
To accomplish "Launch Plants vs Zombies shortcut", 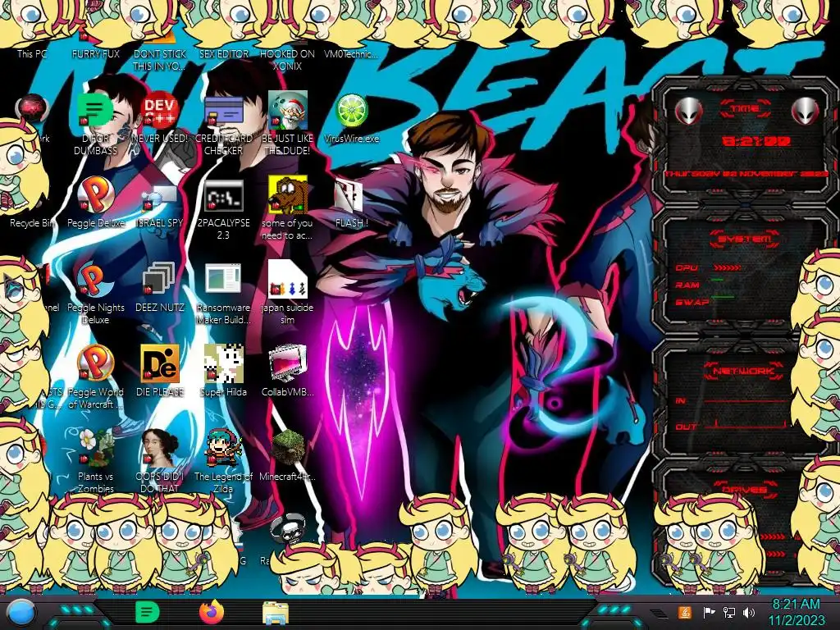I will point(95,447).
